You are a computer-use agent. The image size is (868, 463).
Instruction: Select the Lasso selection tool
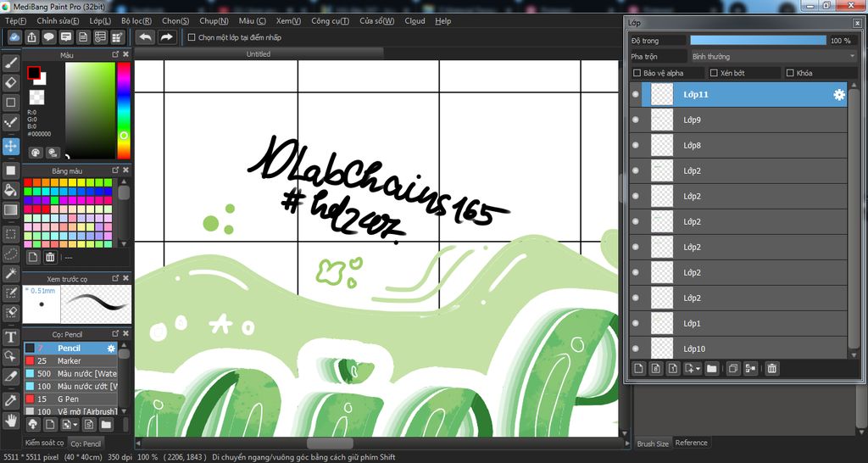(x=10, y=254)
